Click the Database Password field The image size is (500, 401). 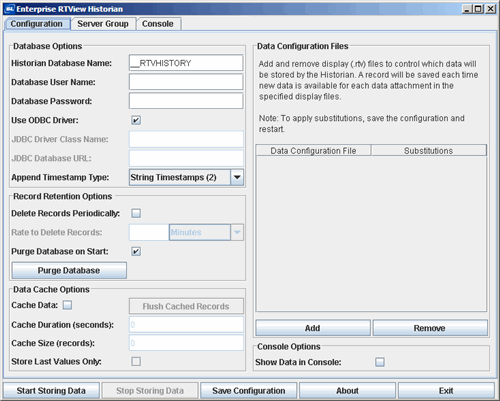pyautogui.click(x=186, y=101)
